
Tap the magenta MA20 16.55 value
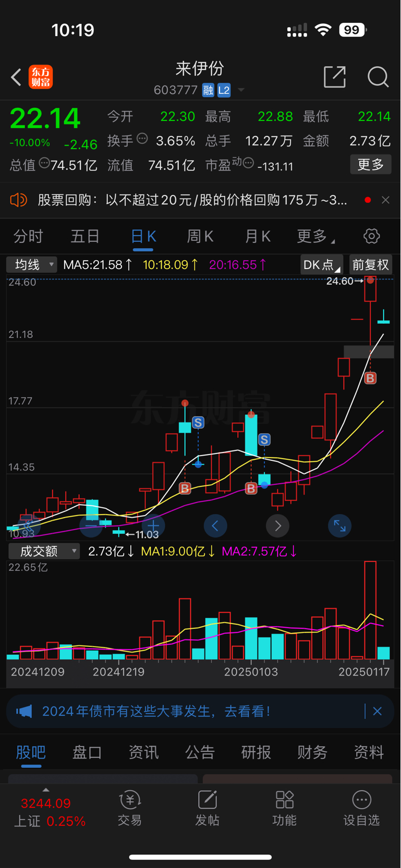point(238,265)
